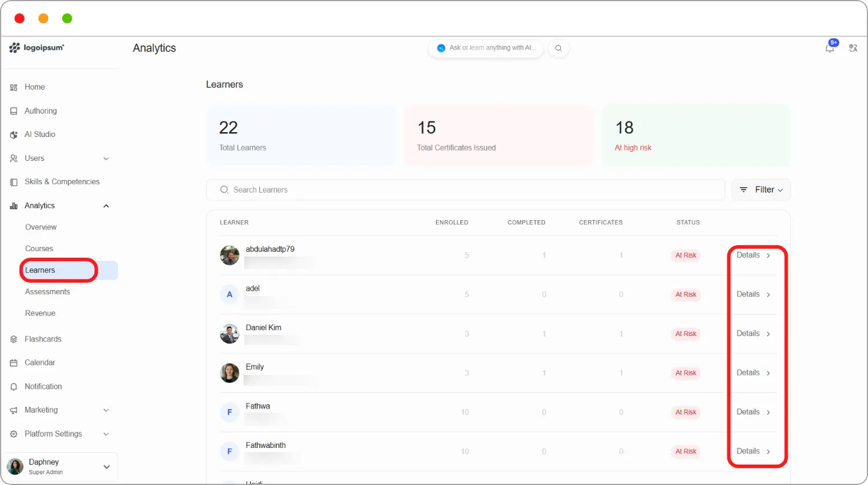Expand the Users sidebar menu
Viewport: 868px width, 485px height.
[60, 158]
